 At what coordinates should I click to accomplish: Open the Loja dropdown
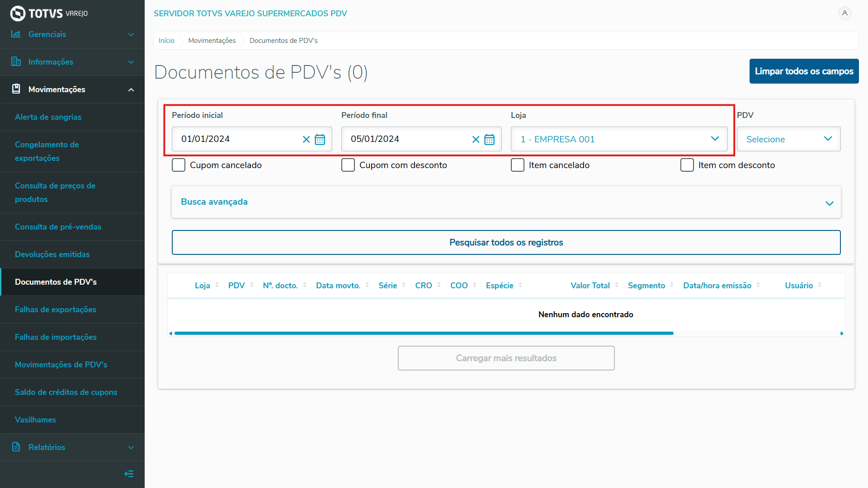tap(619, 139)
